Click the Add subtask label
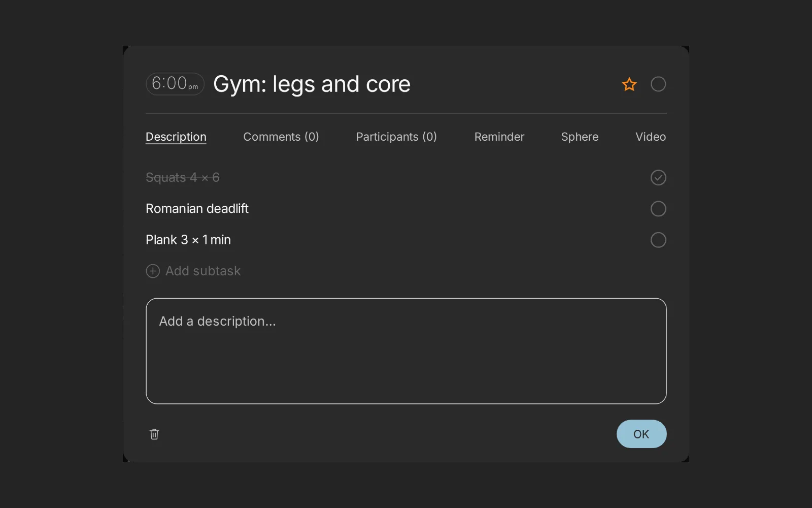812x508 pixels. [x=203, y=271]
